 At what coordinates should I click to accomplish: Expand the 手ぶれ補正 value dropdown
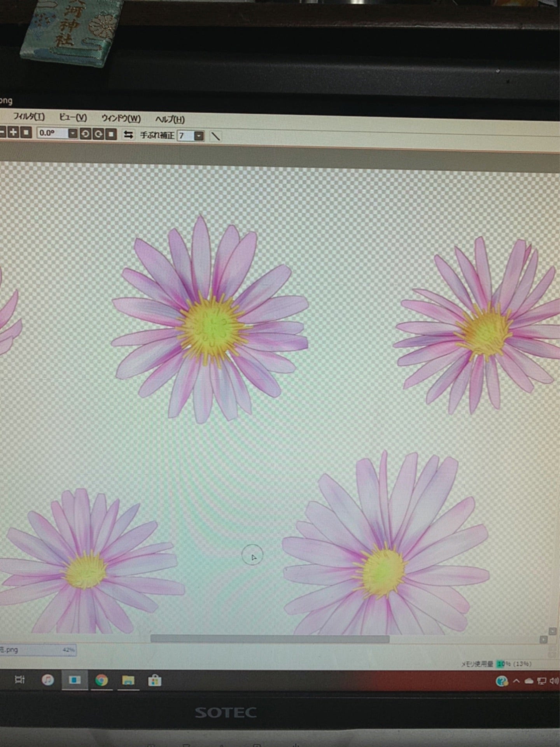[199, 136]
